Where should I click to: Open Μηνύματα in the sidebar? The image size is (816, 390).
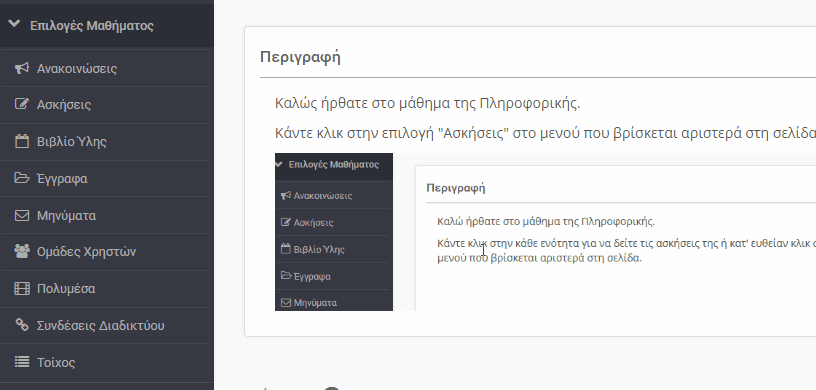pyautogui.click(x=66, y=216)
